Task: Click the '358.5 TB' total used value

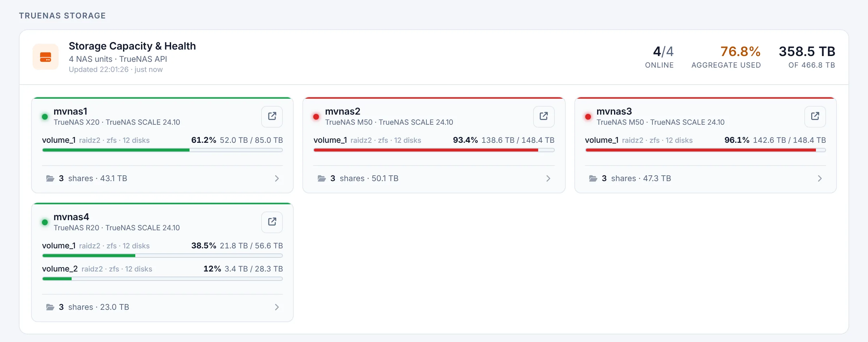Action: [x=807, y=51]
